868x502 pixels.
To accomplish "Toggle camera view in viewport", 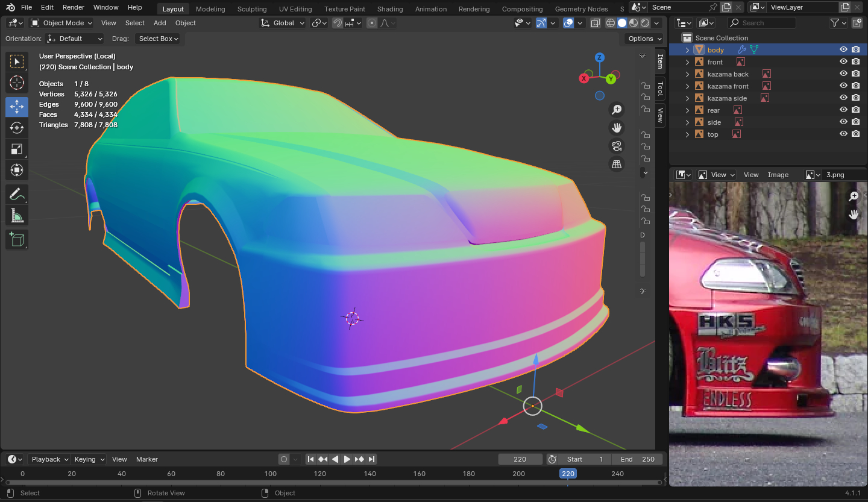I will click(616, 146).
